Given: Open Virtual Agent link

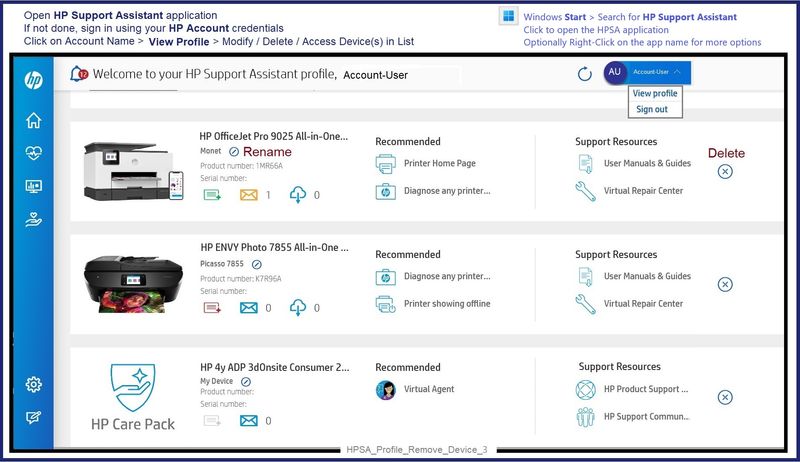Looking at the screenshot, I should [x=429, y=389].
